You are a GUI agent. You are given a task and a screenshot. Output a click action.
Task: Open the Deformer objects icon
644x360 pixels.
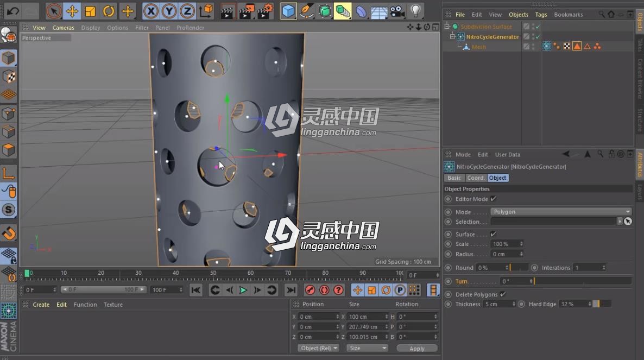click(361, 11)
